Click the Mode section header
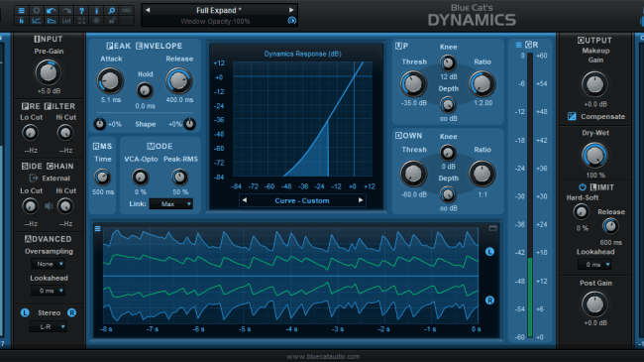This screenshot has height=362, width=644. [x=160, y=146]
